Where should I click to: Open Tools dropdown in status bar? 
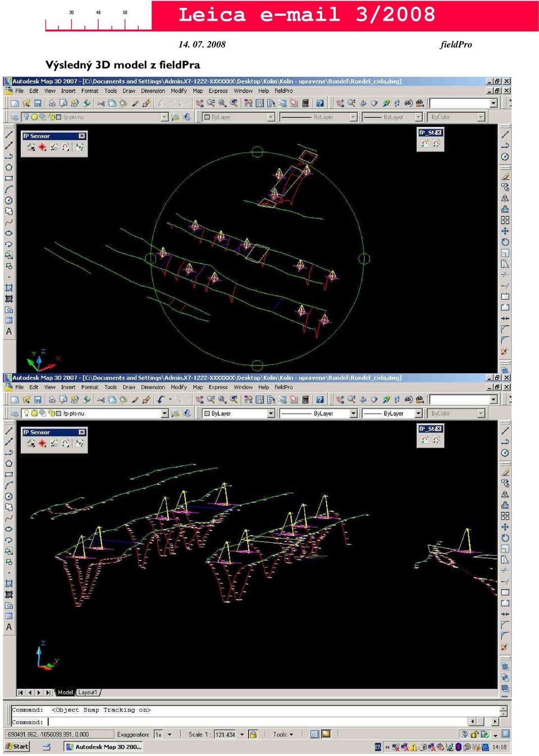[x=284, y=734]
